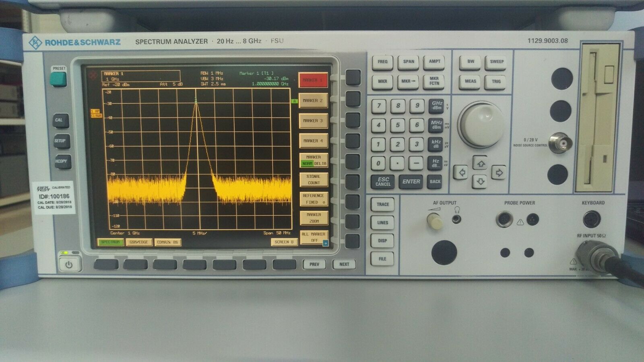Open the TRACE key menu
This screenshot has width=644, height=362.
click(x=382, y=204)
